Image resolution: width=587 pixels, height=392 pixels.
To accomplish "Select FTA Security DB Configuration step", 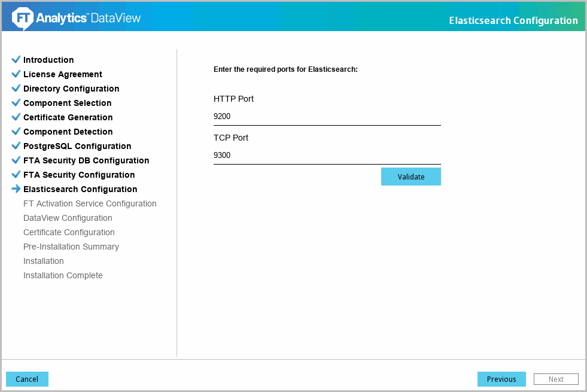I will point(86,160).
